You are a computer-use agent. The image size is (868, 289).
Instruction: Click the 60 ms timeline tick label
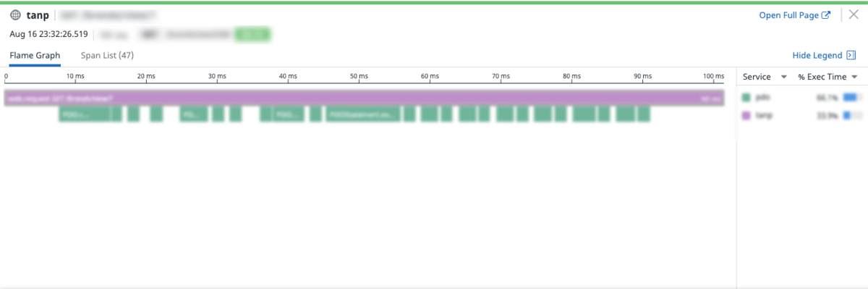[x=429, y=75]
